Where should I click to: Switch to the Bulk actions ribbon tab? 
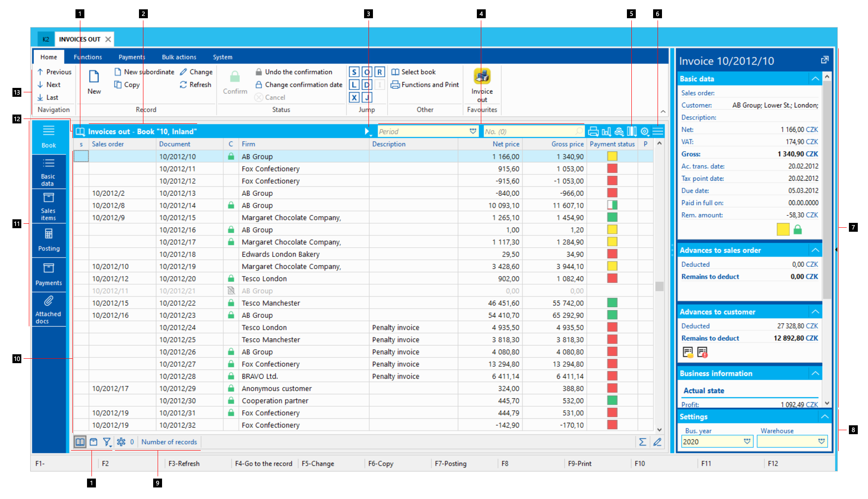179,57
